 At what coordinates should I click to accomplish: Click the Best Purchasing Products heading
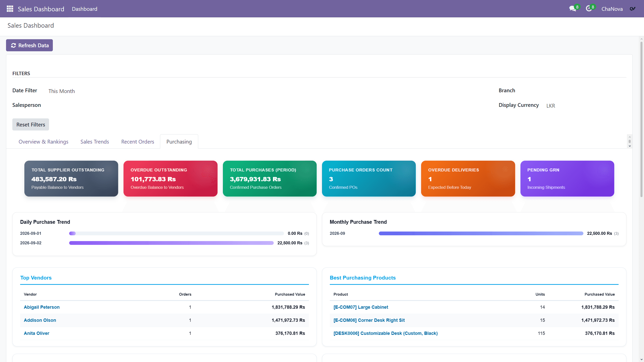pos(363,278)
